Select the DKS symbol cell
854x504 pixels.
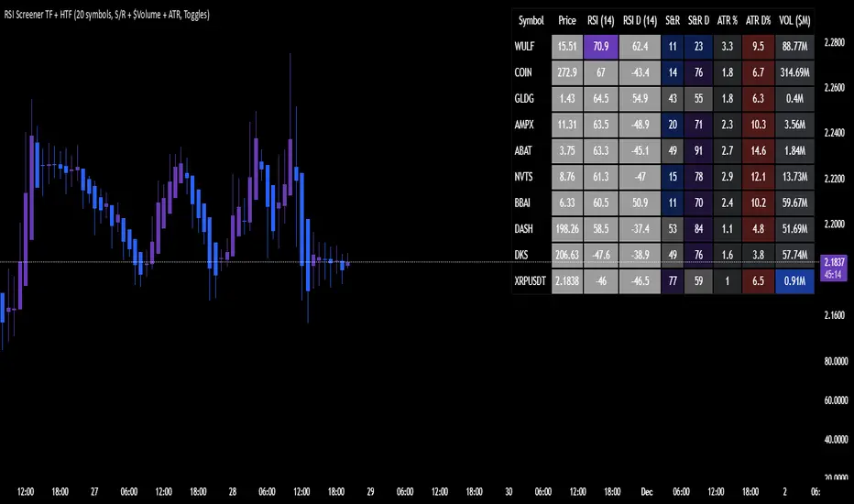pos(531,255)
